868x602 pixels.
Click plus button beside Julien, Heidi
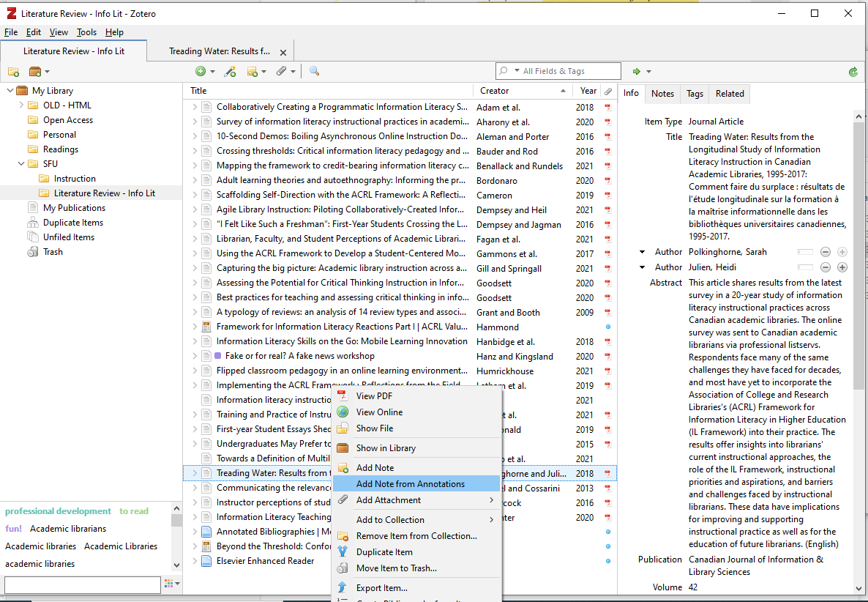tap(842, 267)
